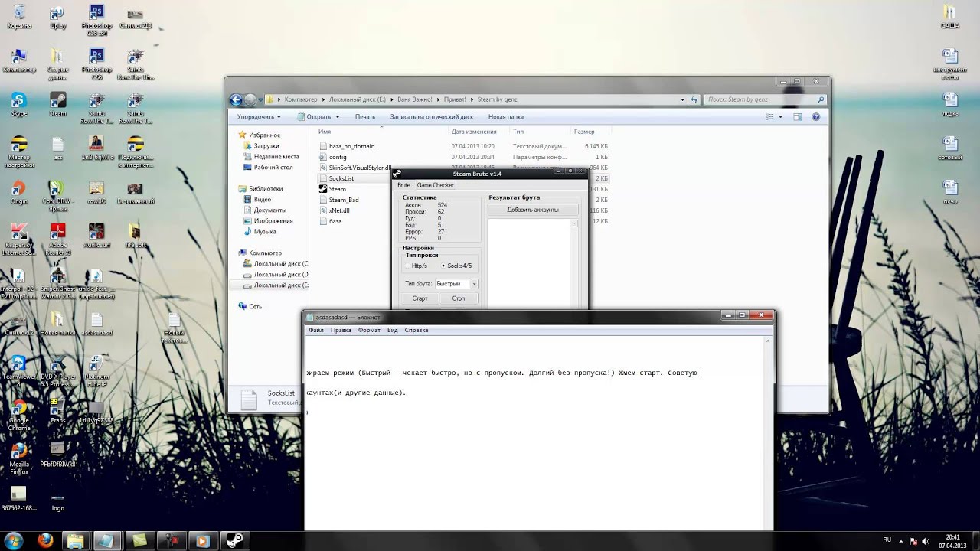Select the config file in Explorer
This screenshot has height=551, width=980.
coord(338,157)
